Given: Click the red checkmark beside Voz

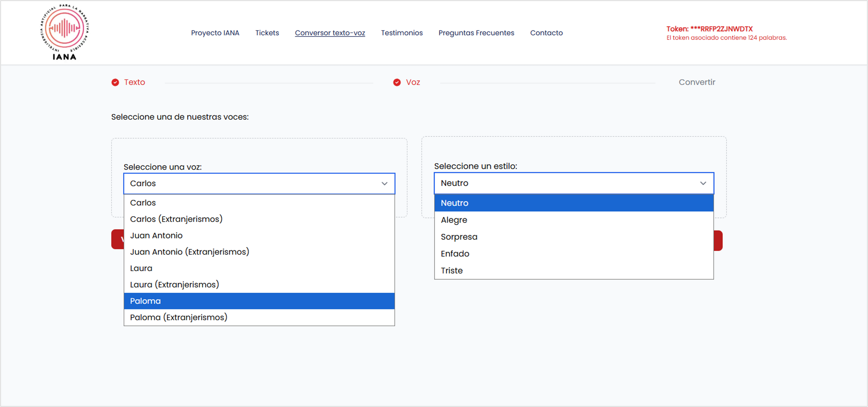Looking at the screenshot, I should [397, 82].
